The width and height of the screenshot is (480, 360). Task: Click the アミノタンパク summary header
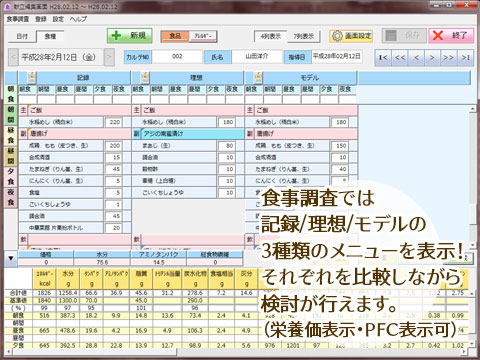[159, 254]
